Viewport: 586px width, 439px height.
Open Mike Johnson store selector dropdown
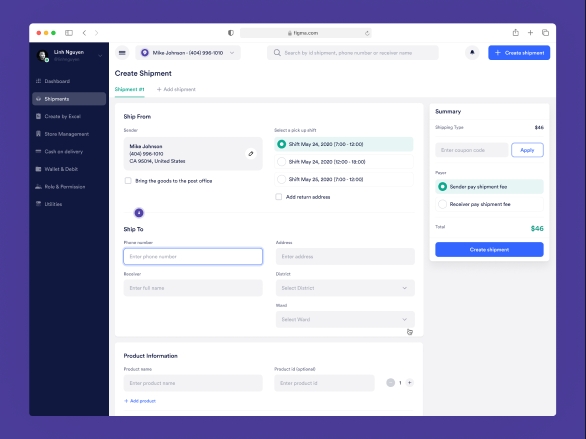(188, 53)
